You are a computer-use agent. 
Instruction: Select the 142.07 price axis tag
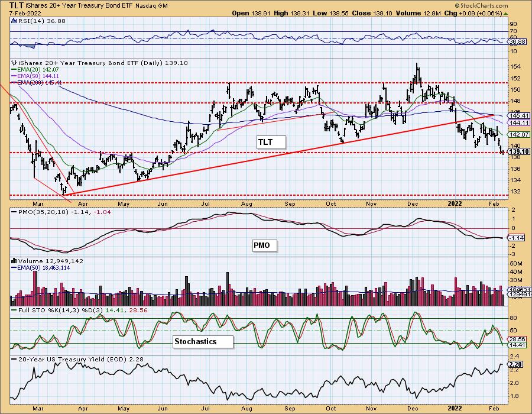(x=518, y=135)
